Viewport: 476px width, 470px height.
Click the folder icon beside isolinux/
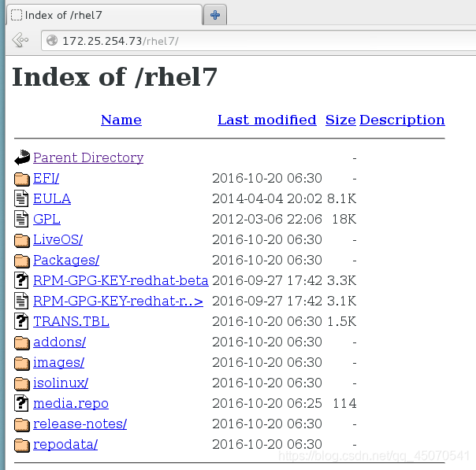click(x=22, y=383)
